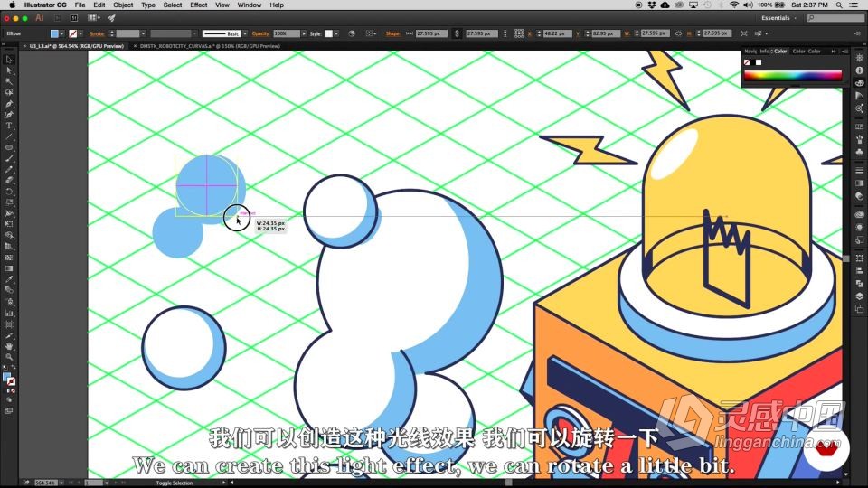868x488 pixels.
Task: Set the None color mode button
Action: [14, 391]
